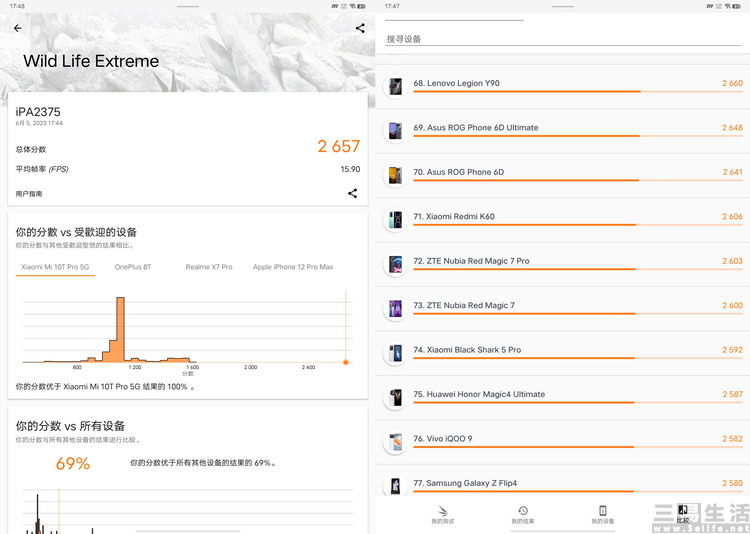Open the 我的测试 tab in bottom navigation

coord(442,515)
